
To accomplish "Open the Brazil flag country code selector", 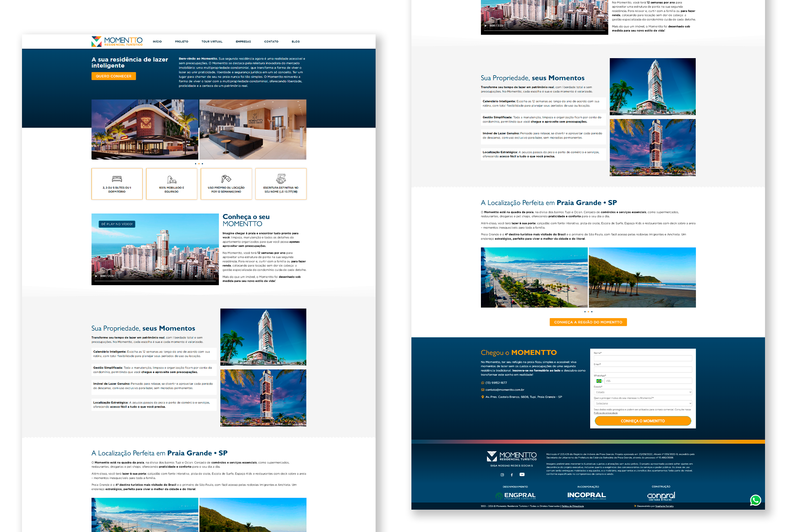I will [x=599, y=381].
